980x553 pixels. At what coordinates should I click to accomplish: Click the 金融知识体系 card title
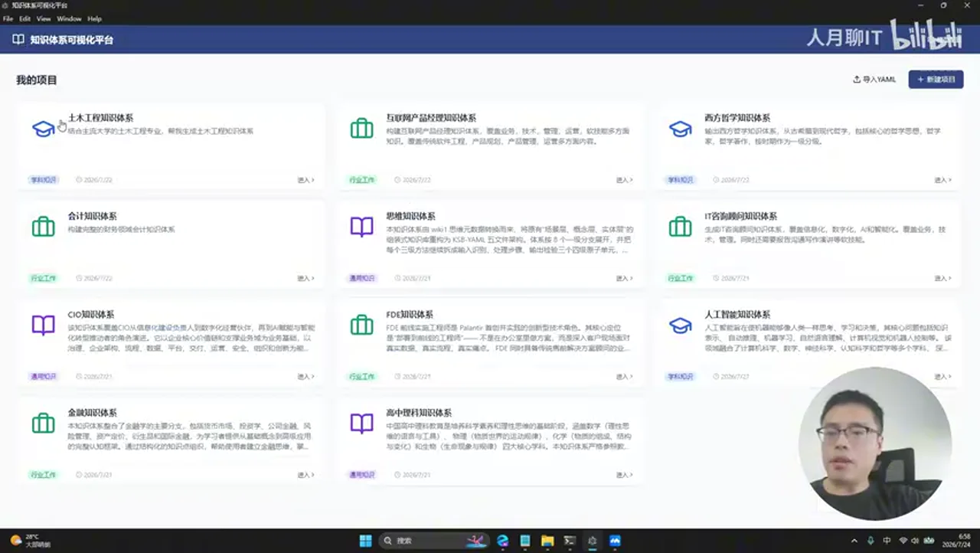pos(92,413)
